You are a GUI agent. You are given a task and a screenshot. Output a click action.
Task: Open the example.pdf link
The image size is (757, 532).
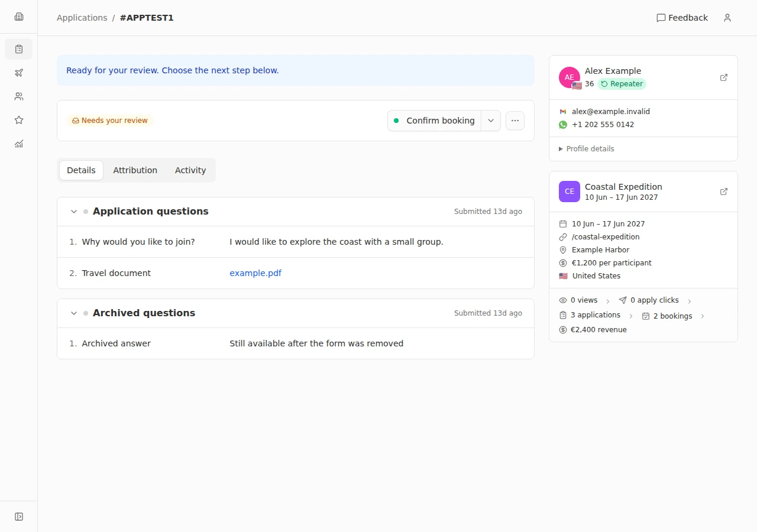[255, 273]
